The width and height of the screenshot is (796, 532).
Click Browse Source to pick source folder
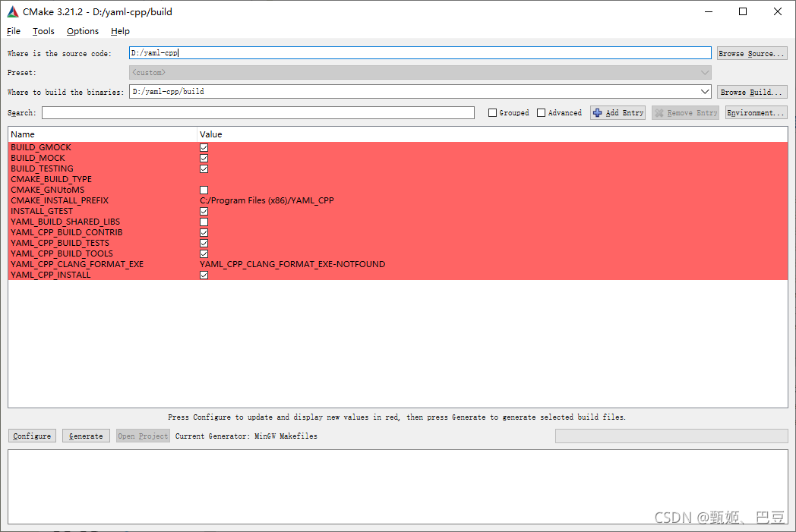(751, 52)
